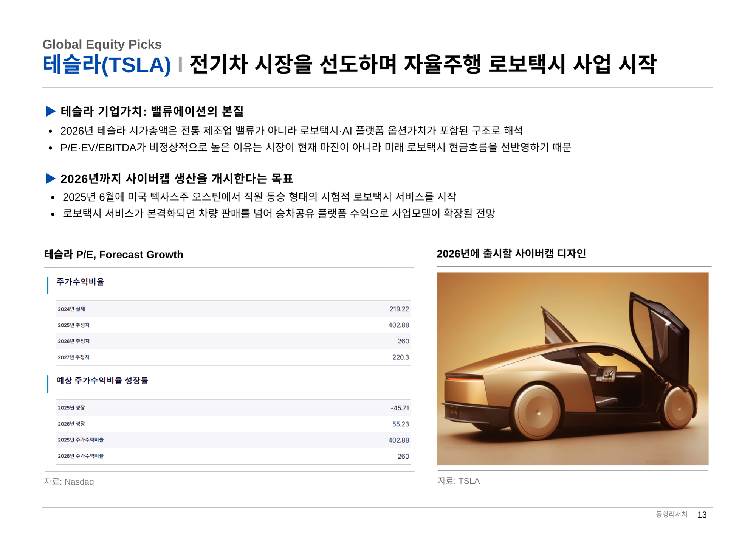Select the 2026년 주가수익비율 row label

tap(81, 456)
